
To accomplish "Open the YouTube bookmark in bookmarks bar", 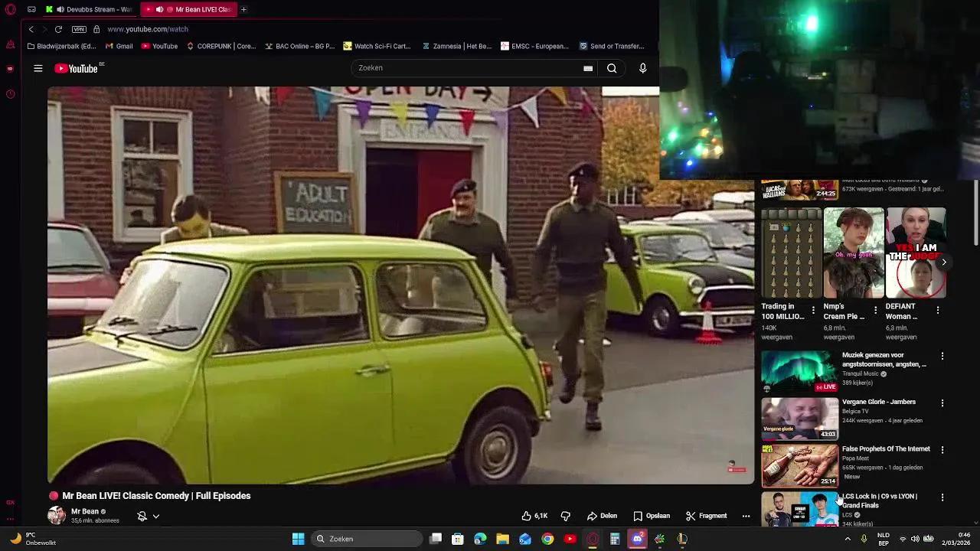I will pyautogui.click(x=159, y=46).
